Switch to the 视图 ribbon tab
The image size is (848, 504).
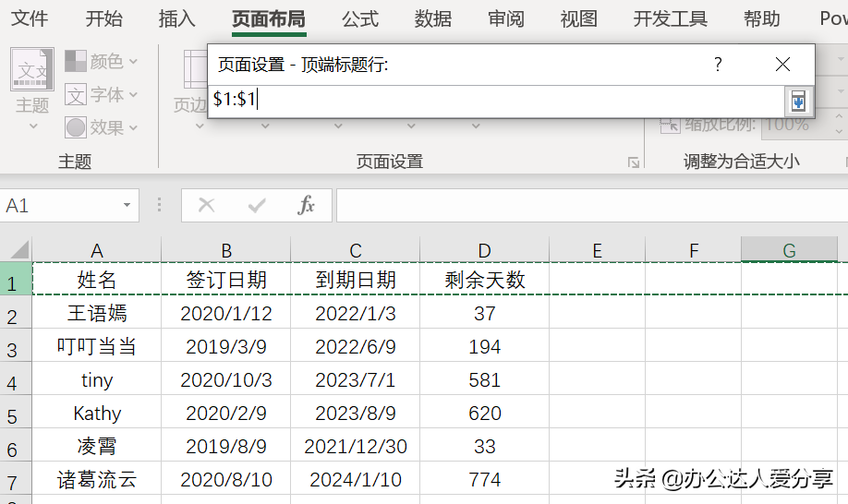click(579, 18)
